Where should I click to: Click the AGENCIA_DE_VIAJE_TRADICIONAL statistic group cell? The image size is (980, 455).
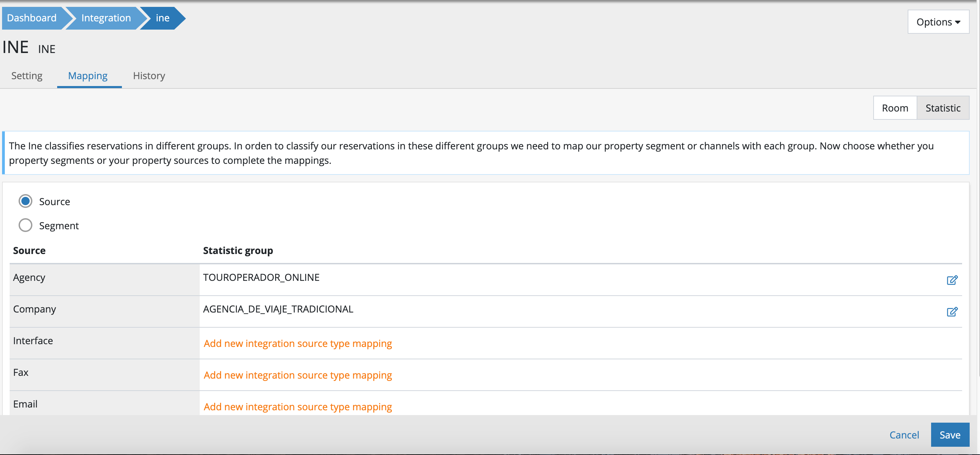[278, 309]
